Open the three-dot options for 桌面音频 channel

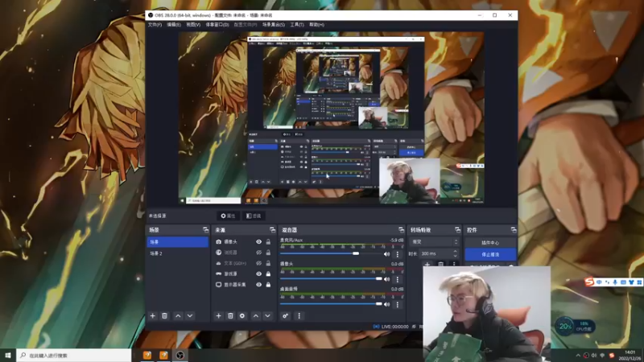397,305
